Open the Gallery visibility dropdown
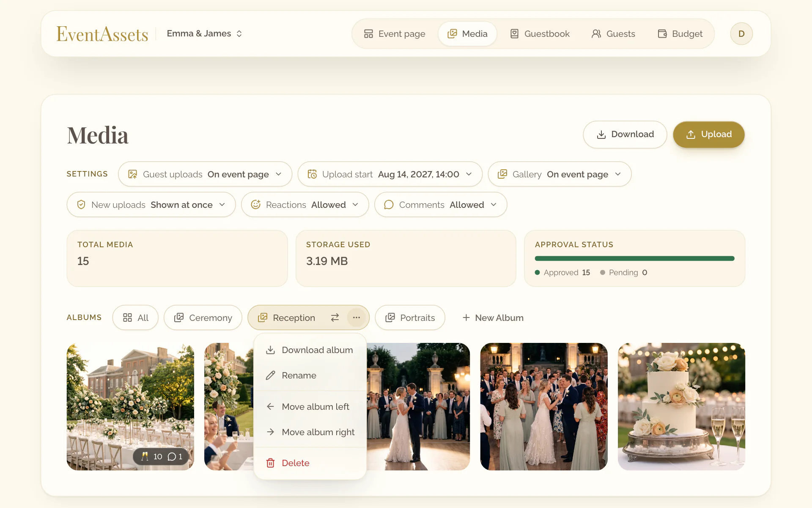The height and width of the screenshot is (508, 812). tap(560, 174)
